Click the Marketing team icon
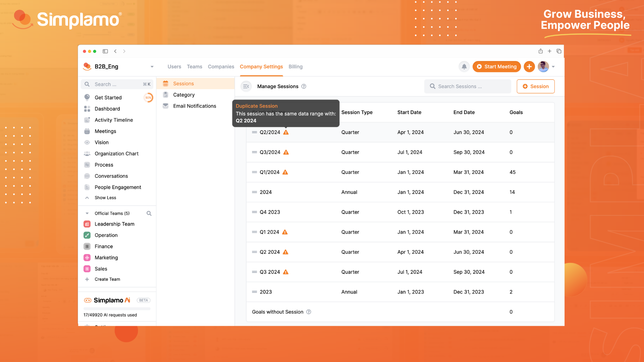The width and height of the screenshot is (644, 362). [87, 258]
